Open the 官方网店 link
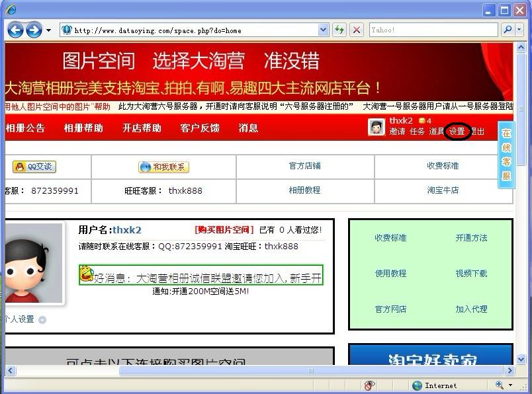532x394 pixels. tap(390, 309)
